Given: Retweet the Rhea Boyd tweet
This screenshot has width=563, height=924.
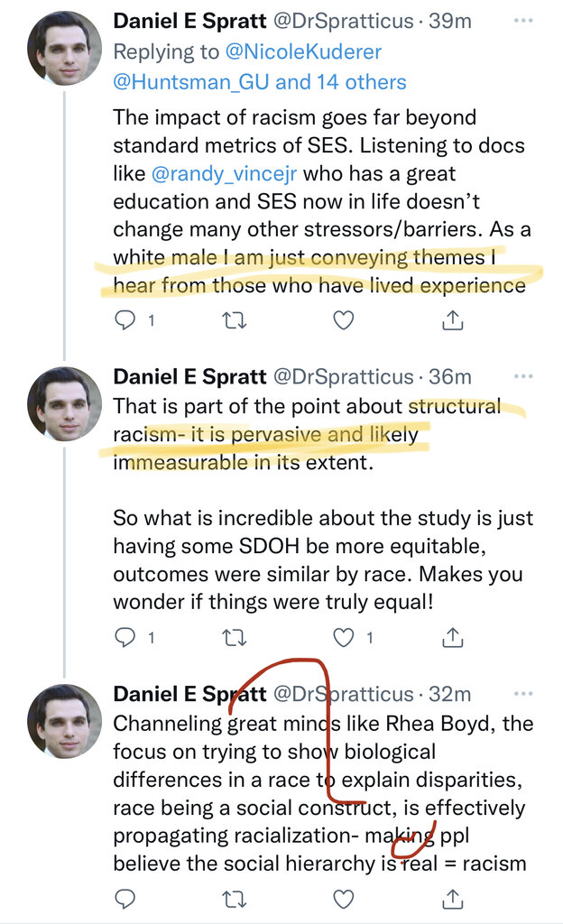Looking at the screenshot, I should (x=235, y=899).
